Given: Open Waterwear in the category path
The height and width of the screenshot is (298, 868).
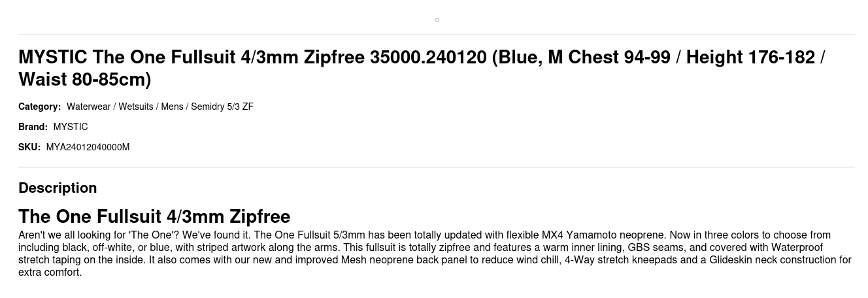Looking at the screenshot, I should click(88, 107).
